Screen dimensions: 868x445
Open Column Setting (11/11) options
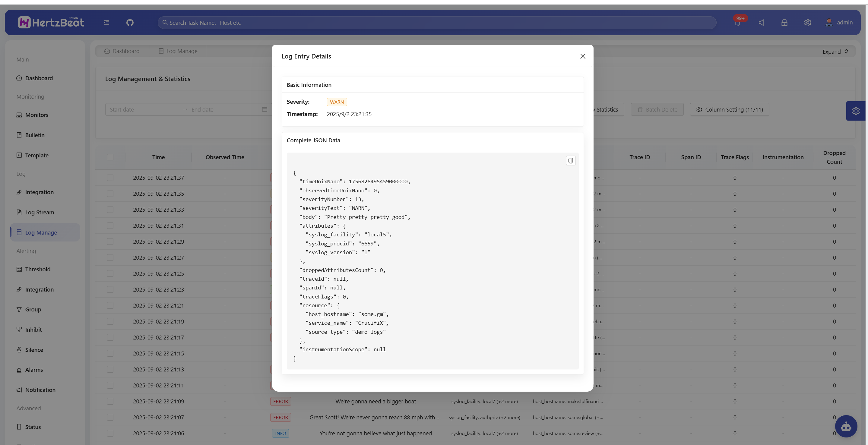(729, 109)
